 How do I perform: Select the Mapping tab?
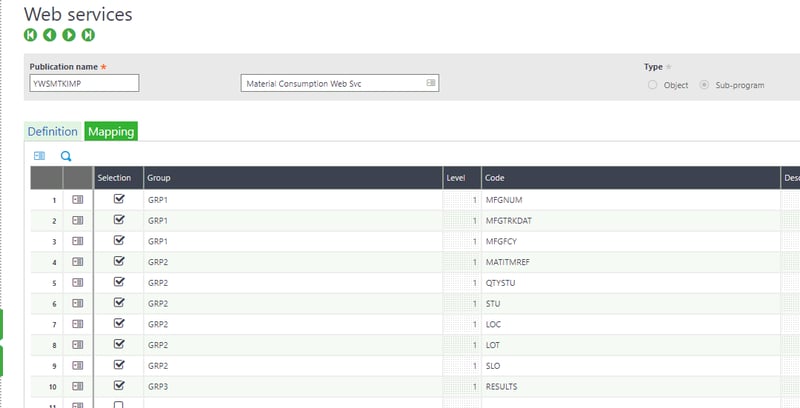click(x=110, y=131)
